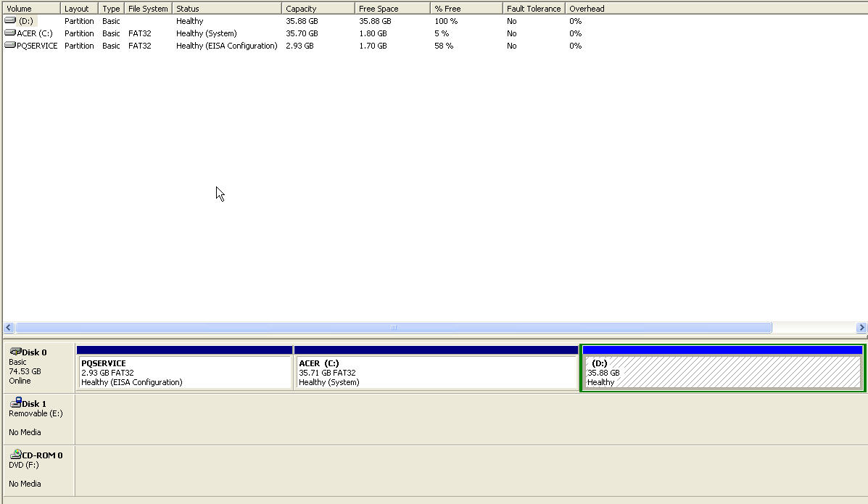This screenshot has height=504, width=868.
Task: Click the % Free column header
Action: coord(467,8)
